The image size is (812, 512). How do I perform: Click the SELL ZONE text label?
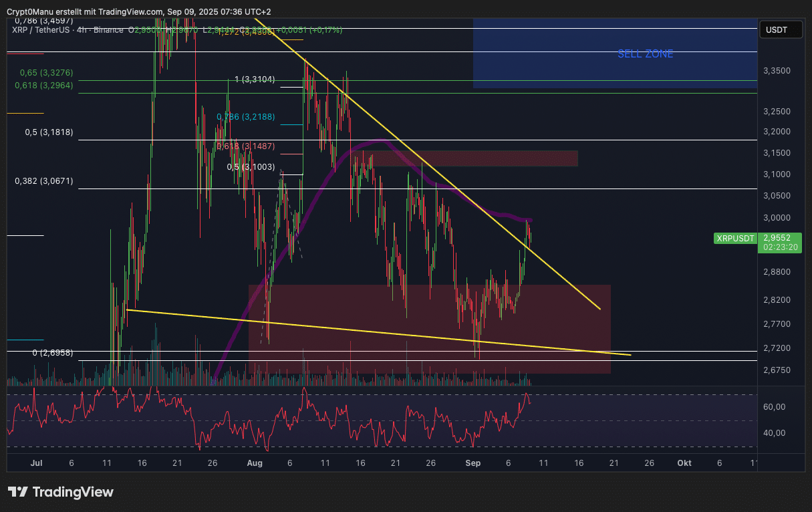point(645,53)
